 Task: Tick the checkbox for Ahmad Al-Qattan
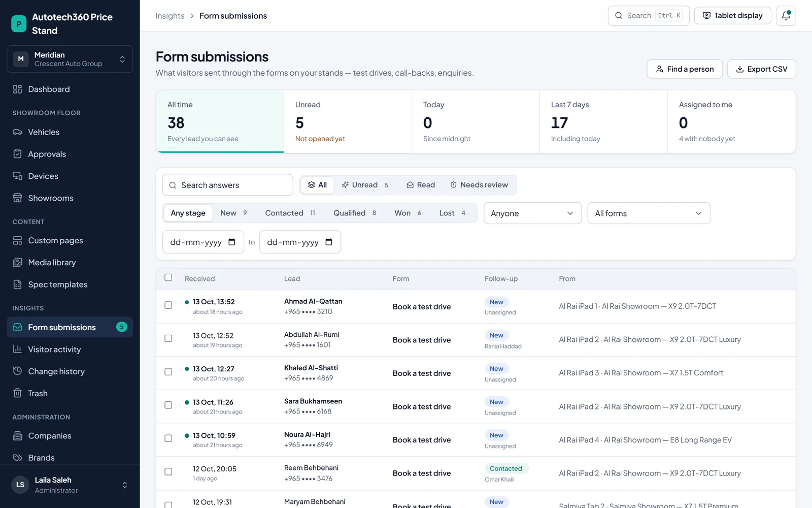[x=168, y=305]
